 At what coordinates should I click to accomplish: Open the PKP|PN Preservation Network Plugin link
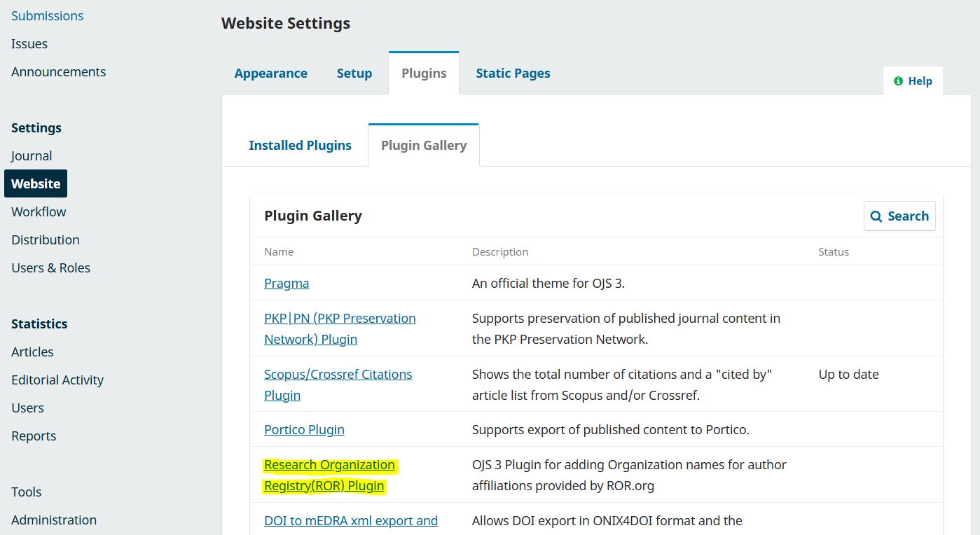pyautogui.click(x=340, y=328)
